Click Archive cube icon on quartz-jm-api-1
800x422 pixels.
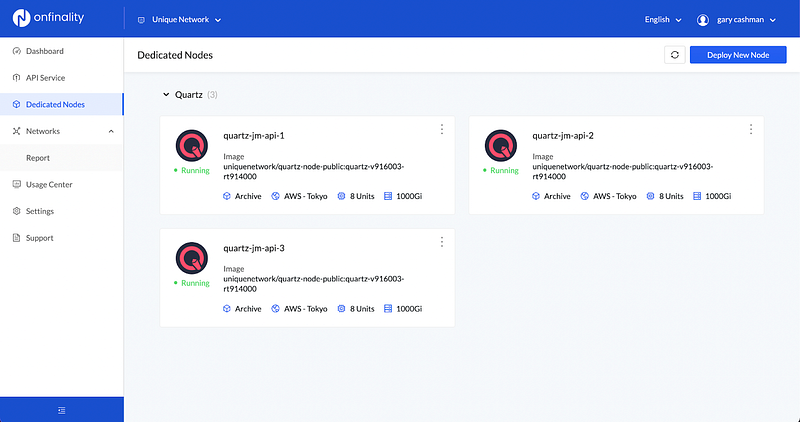(x=227, y=196)
